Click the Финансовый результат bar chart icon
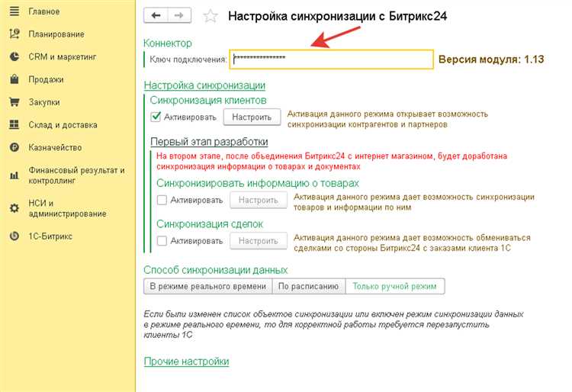The image size is (572, 392). [x=14, y=175]
